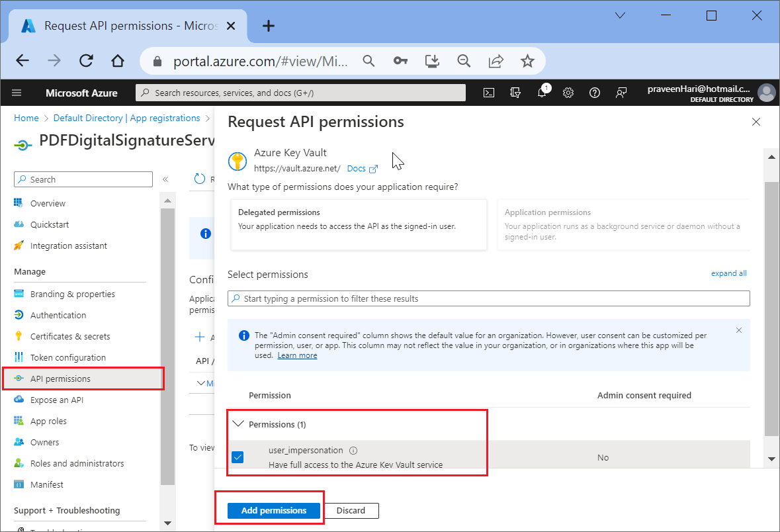Open the Learn more link
The height and width of the screenshot is (532, 780).
[297, 355]
